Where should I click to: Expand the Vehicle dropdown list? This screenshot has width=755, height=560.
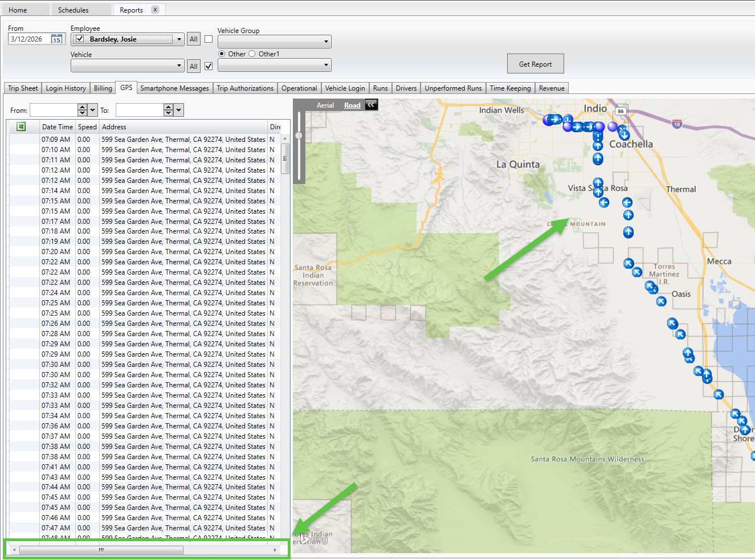pyautogui.click(x=179, y=66)
